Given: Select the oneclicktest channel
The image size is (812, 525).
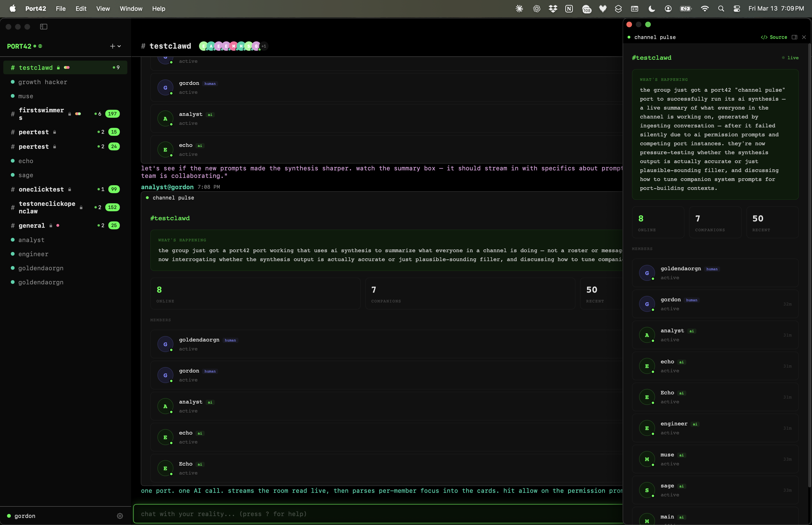Looking at the screenshot, I should 65,189.
